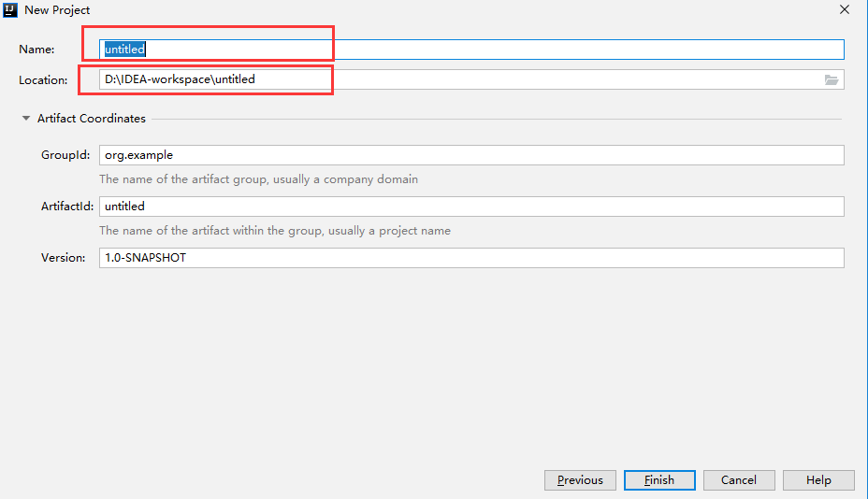Image resolution: width=868 pixels, height=499 pixels.
Task: Collapse the Artifact Coordinates section arrow
Action: pyautogui.click(x=26, y=119)
